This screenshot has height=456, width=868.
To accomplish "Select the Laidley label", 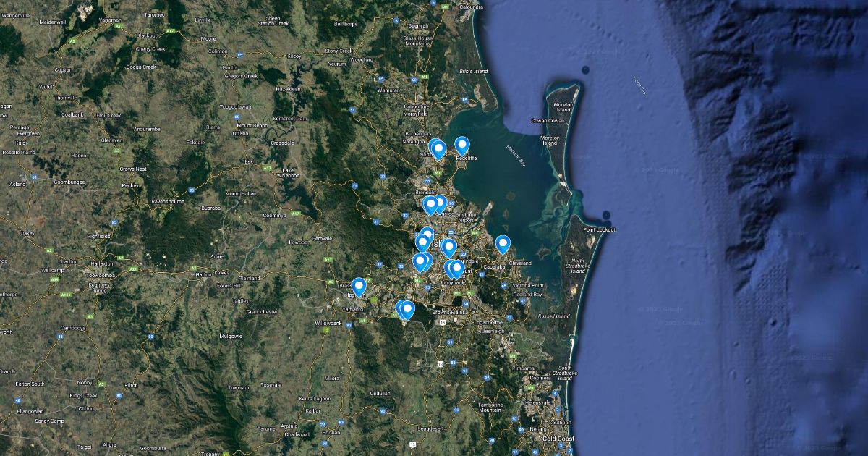I will pos(241,301).
